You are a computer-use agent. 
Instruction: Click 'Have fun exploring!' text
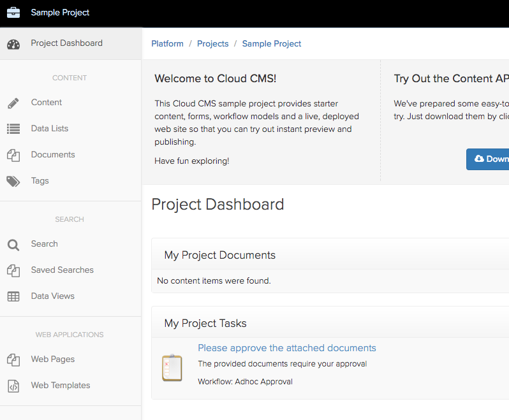pyautogui.click(x=192, y=161)
